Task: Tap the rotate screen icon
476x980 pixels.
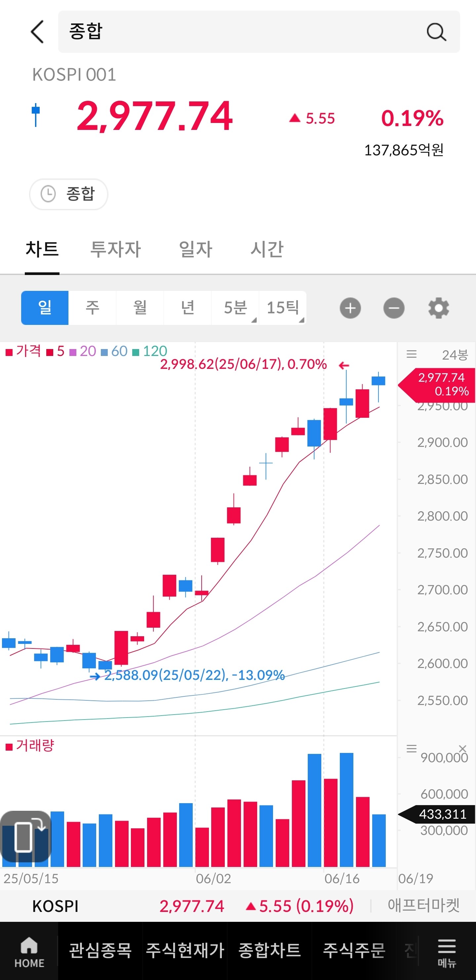Action: click(x=26, y=836)
